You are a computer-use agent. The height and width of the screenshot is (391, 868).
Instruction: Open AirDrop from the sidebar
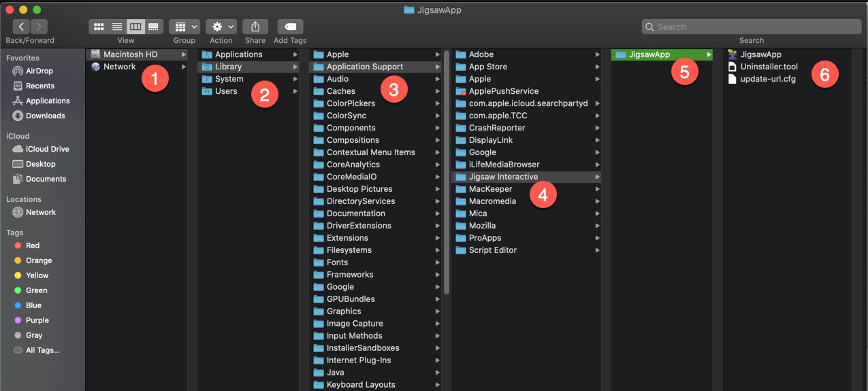(39, 71)
